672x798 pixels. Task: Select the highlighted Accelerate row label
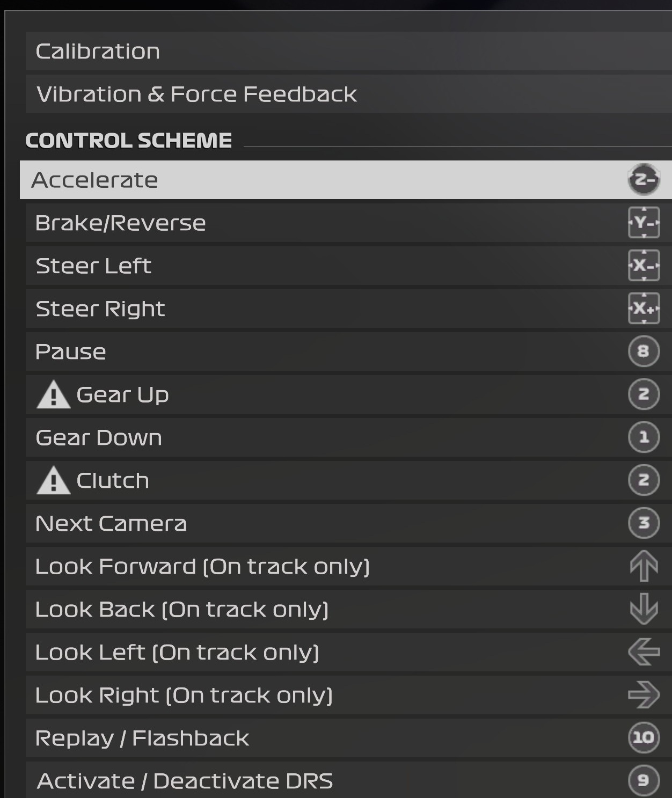click(x=94, y=180)
